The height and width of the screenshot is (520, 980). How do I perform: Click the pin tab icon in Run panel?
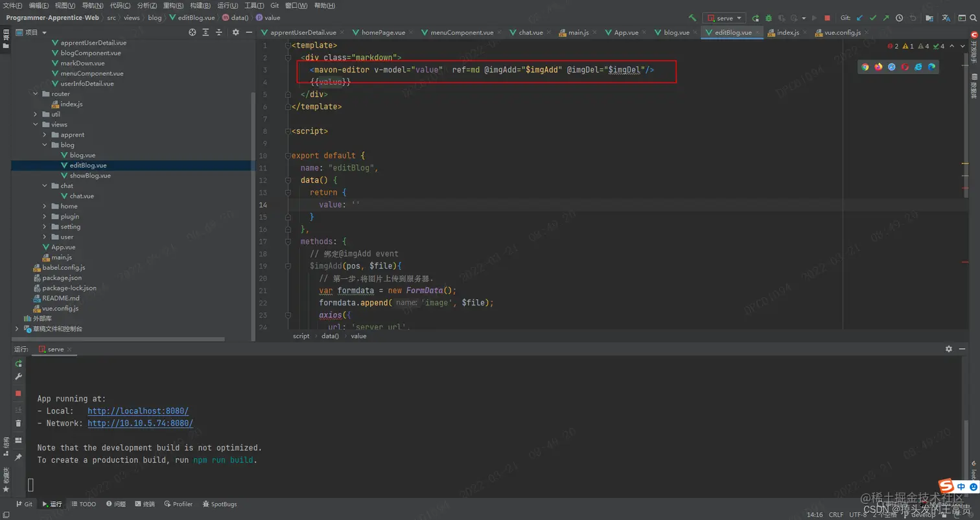coord(19,457)
